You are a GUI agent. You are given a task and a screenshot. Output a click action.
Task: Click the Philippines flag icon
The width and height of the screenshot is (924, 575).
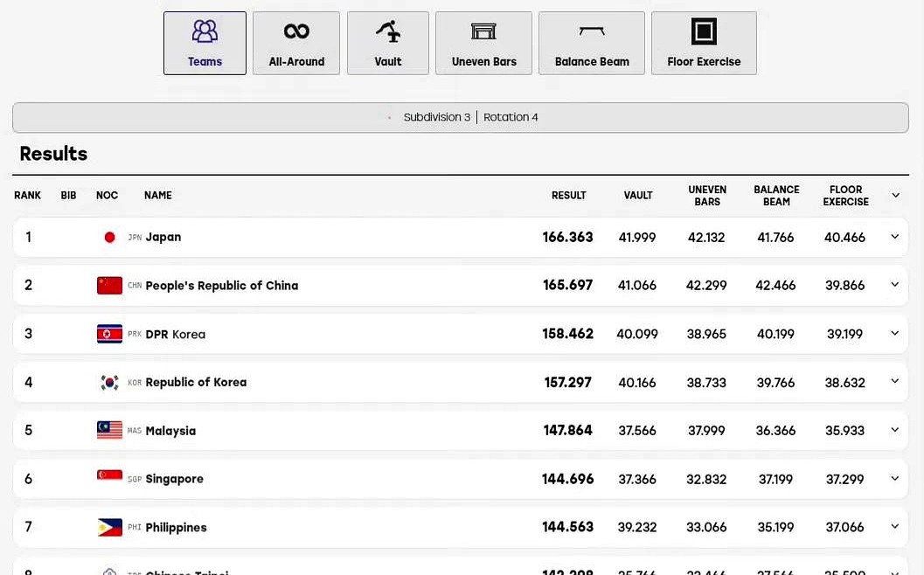pyautogui.click(x=109, y=527)
